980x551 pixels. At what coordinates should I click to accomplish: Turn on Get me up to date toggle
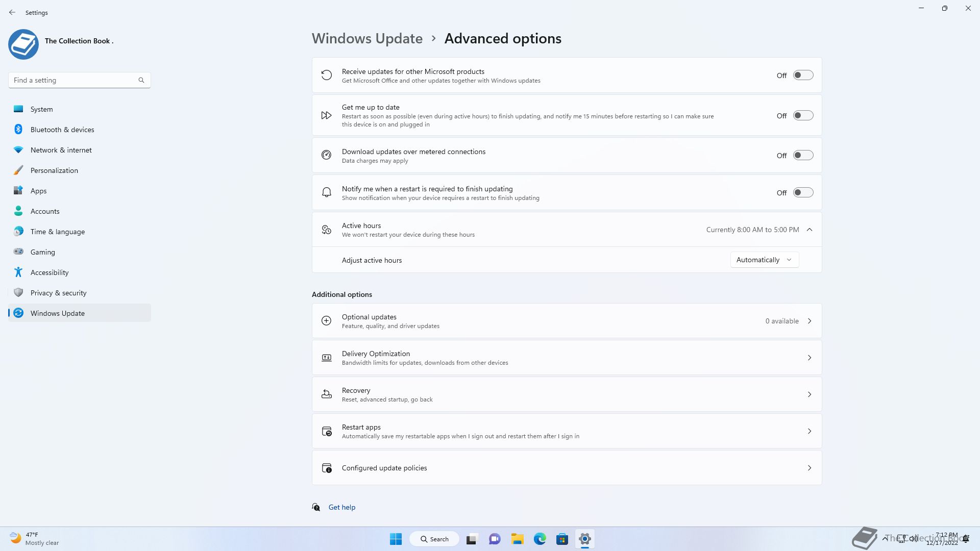(x=803, y=115)
